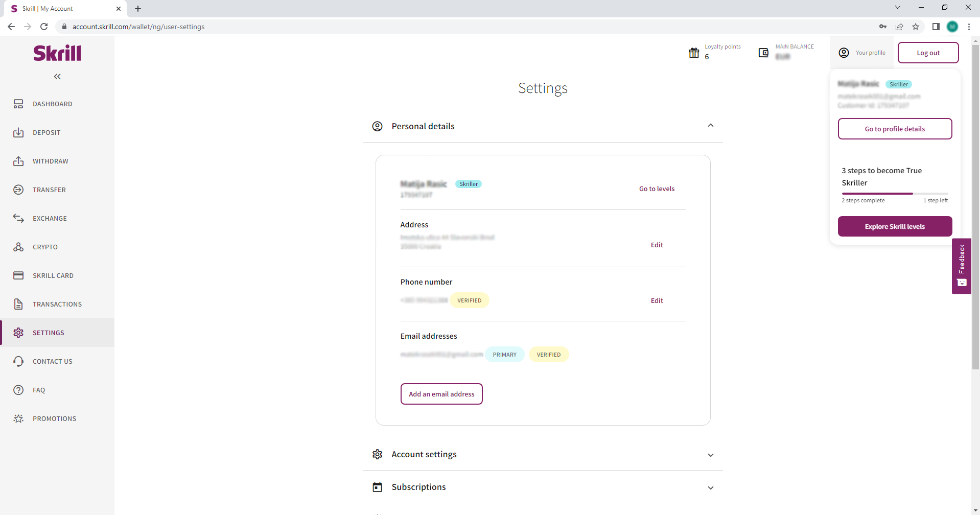Image resolution: width=980 pixels, height=515 pixels.
Task: Open Transfer from the sidebar menu
Action: [57, 190]
